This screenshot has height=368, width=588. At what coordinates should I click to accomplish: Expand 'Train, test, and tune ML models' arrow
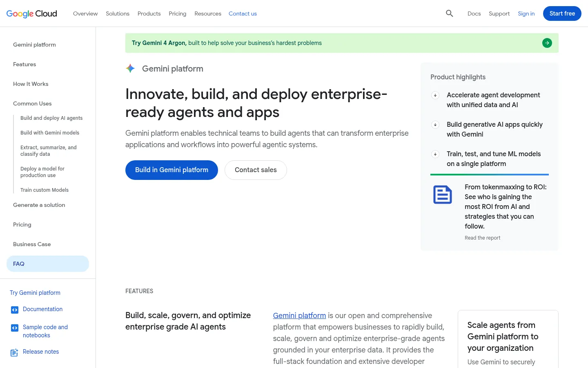[x=435, y=154]
